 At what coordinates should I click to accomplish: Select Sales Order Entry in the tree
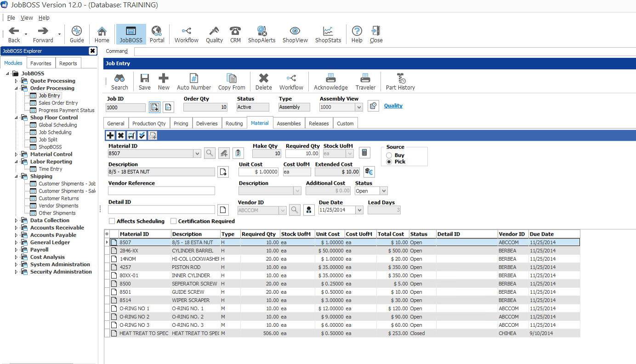click(58, 103)
